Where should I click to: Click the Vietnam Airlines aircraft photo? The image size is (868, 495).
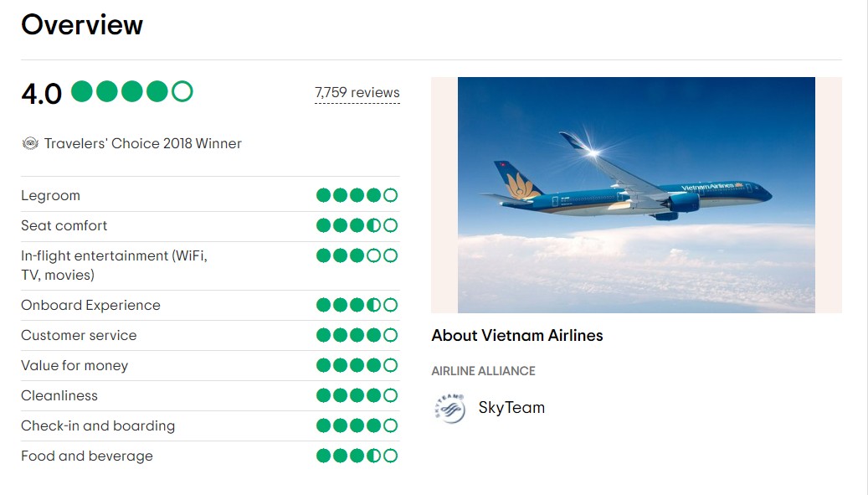point(636,193)
